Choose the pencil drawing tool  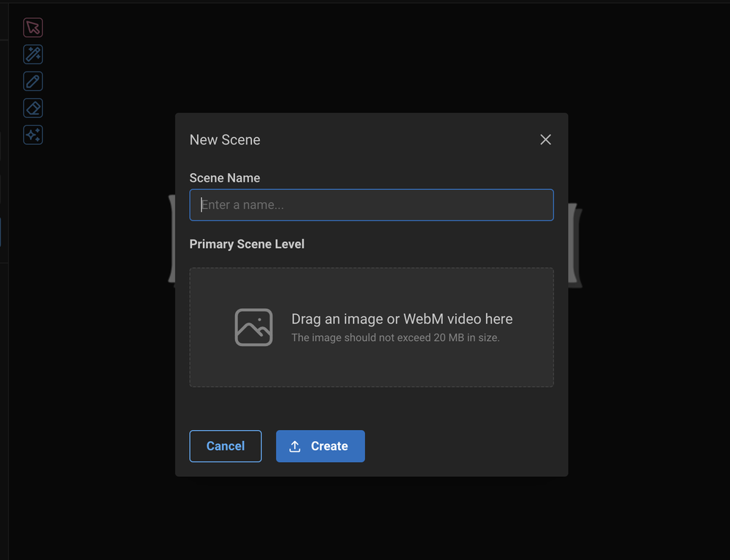click(x=33, y=81)
